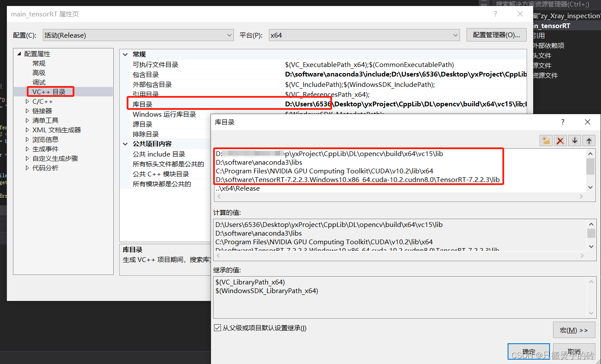Click the anaconda3\libs path entry
This screenshot has height=364, width=601.
click(259, 162)
